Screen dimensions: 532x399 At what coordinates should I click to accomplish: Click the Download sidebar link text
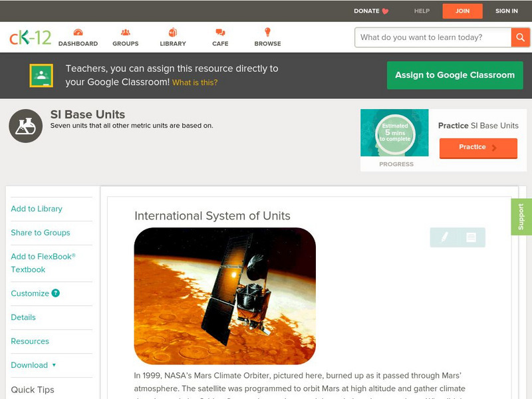click(29, 365)
